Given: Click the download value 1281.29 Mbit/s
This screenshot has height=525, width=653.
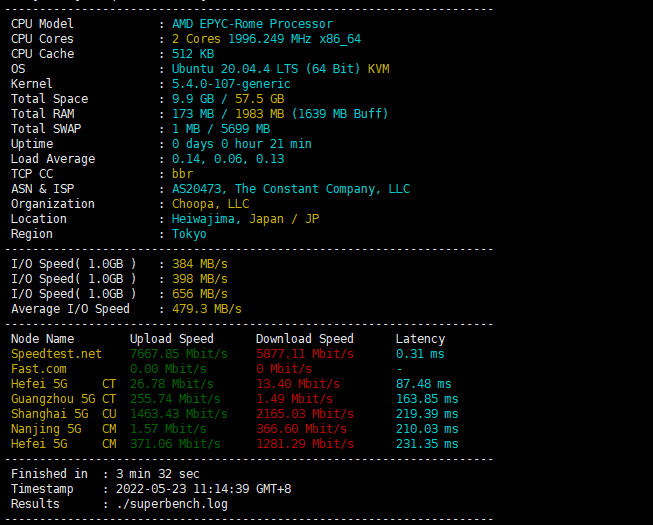Looking at the screenshot, I should click(305, 443).
